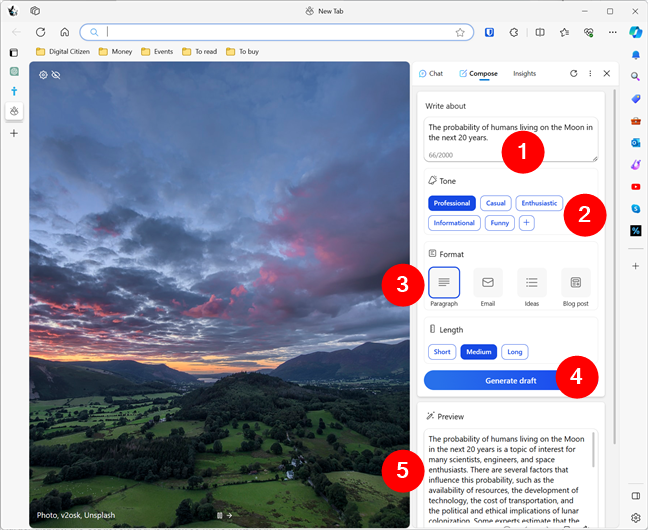Select the Enthusiastic tone

point(539,203)
